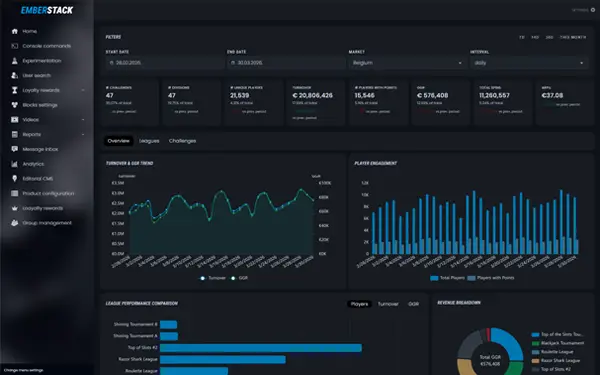Expand the Loyalty rewards submenu chevron

tap(83, 90)
